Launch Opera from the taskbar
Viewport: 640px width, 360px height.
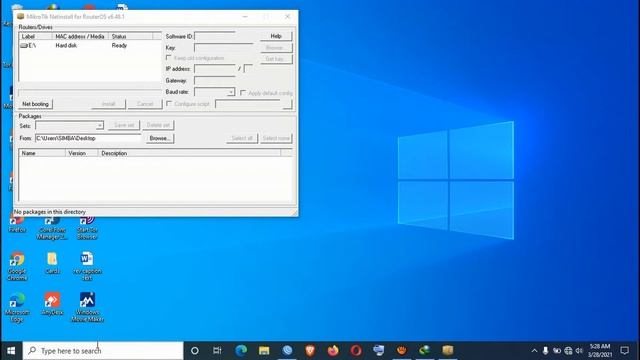pos(356,351)
